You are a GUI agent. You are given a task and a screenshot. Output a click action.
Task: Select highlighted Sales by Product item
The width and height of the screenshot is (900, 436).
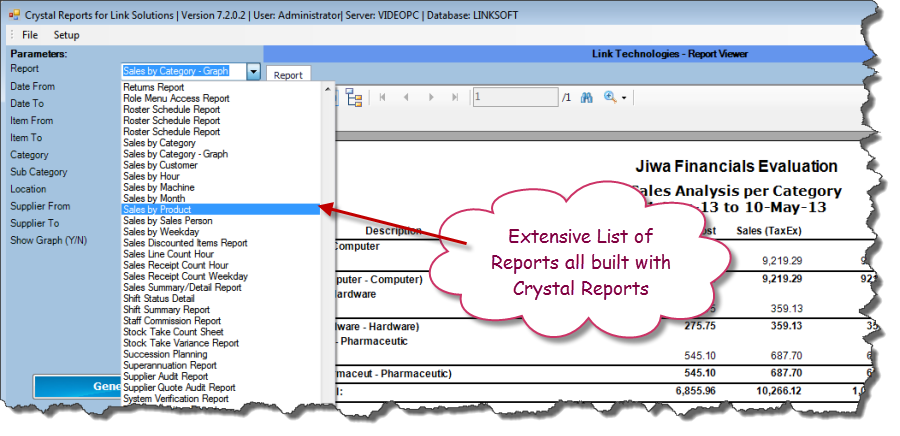221,209
